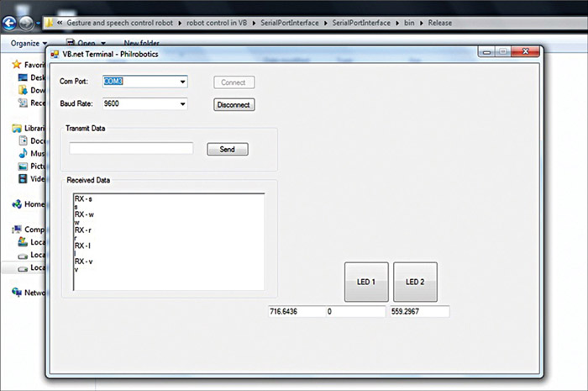Screen dimensions: 588x391
Task: Click inside the Received Data text box
Action: pos(168,241)
